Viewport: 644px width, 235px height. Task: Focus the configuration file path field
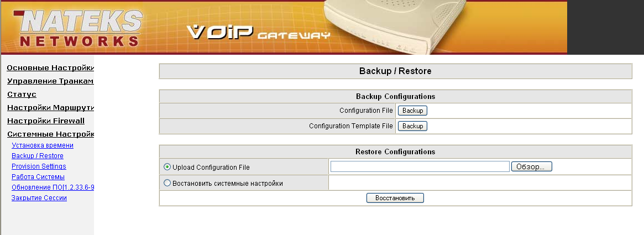tap(420, 166)
